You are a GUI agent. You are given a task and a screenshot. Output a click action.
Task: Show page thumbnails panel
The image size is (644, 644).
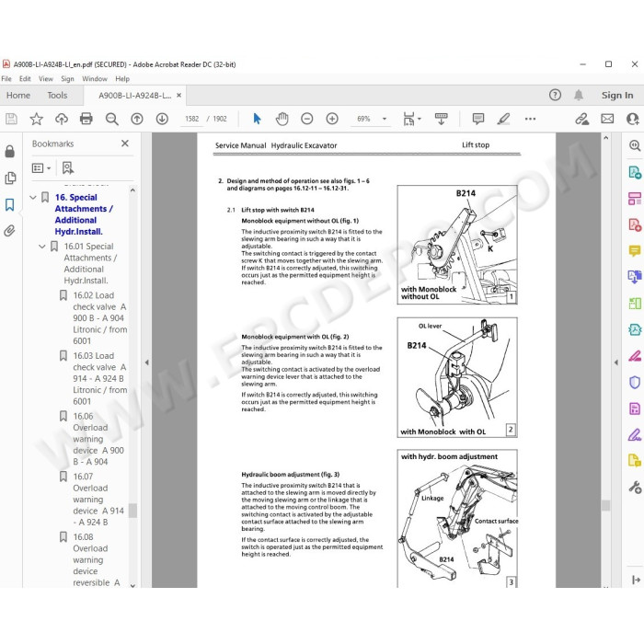click(x=10, y=178)
